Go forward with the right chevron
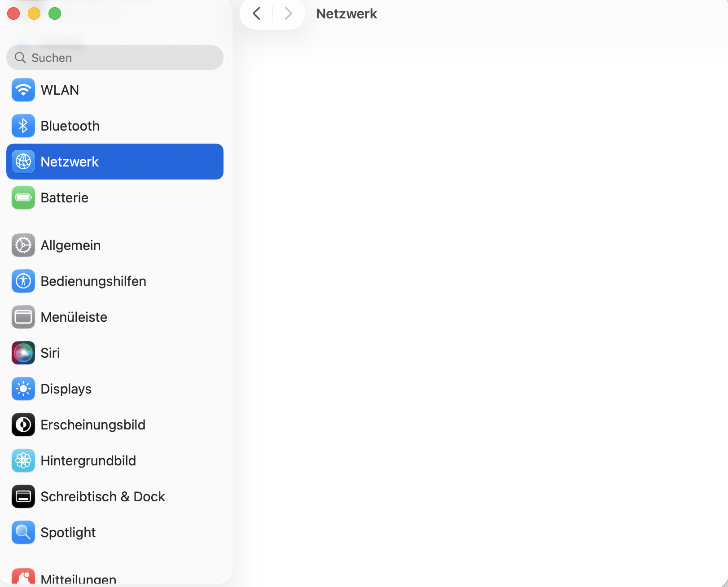 (289, 14)
